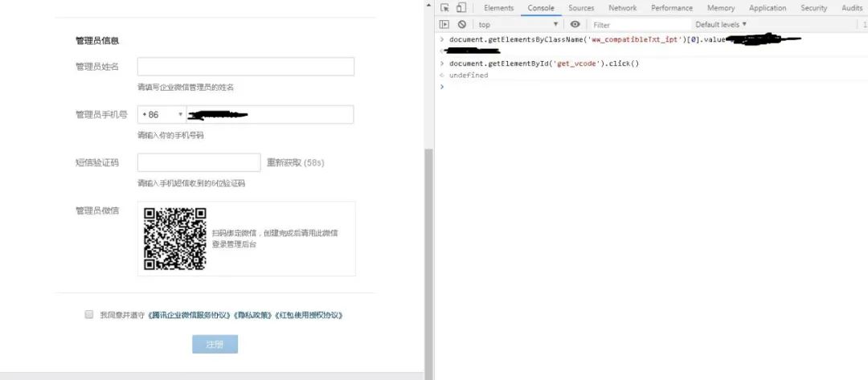
Task: Click the 管理员姓名 label
Action: [x=97, y=67]
